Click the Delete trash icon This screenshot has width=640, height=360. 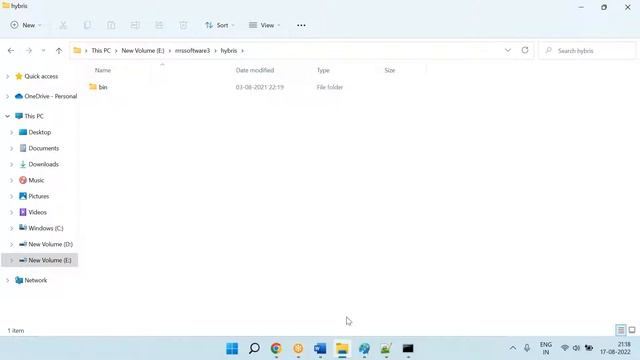click(183, 25)
